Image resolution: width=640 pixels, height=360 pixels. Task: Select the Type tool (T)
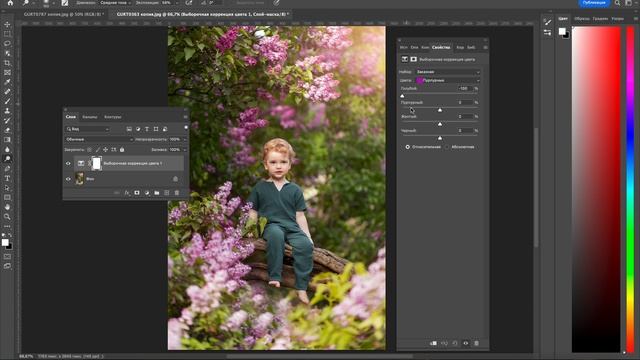tap(7, 178)
